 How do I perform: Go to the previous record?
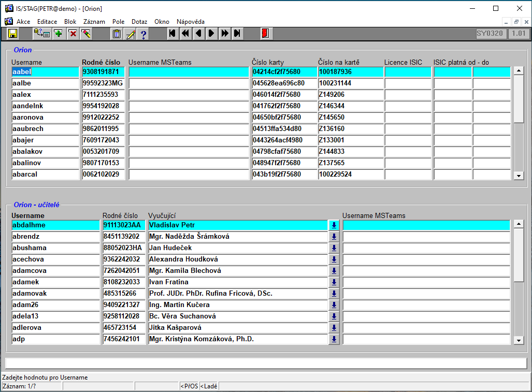click(x=199, y=34)
